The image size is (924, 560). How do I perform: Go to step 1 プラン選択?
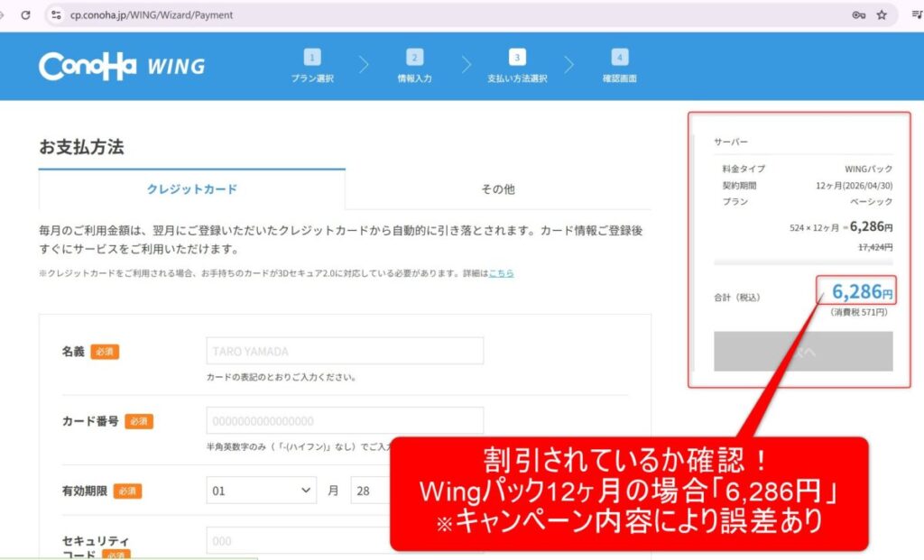pos(312,65)
